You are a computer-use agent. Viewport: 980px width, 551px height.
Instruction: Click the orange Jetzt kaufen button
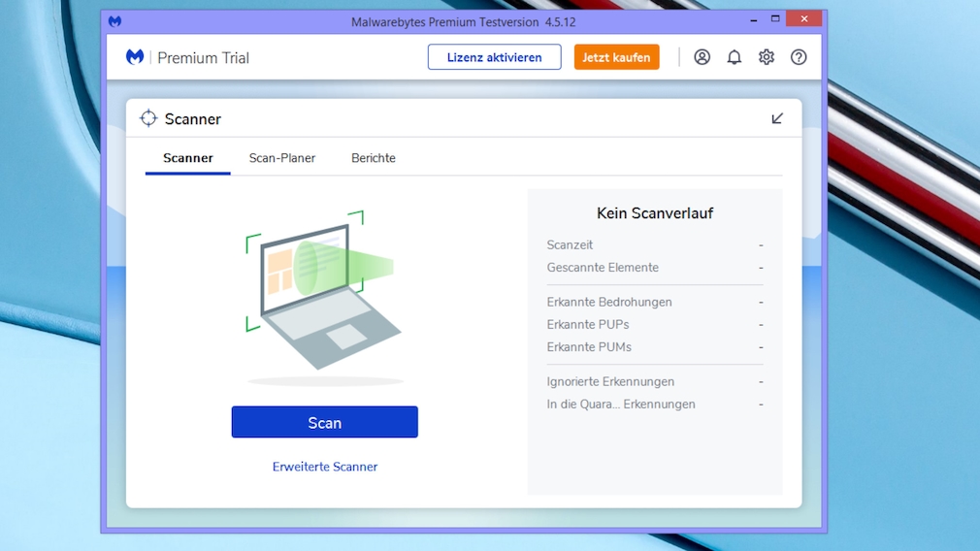point(616,57)
